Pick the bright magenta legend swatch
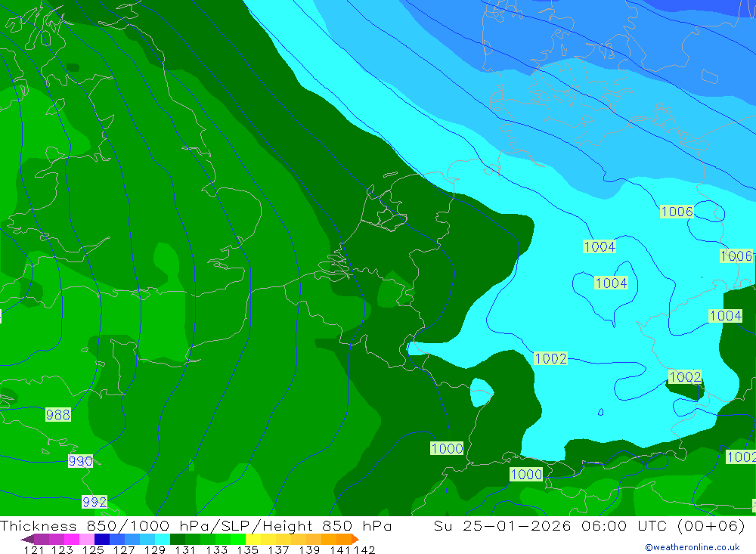Viewport: 756px width, 554px height. (x=71, y=539)
